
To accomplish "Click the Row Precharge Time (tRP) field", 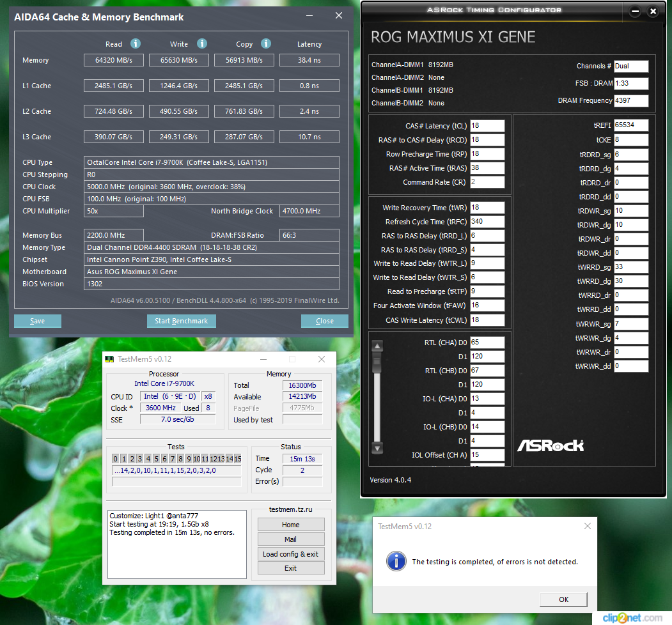I will [487, 154].
